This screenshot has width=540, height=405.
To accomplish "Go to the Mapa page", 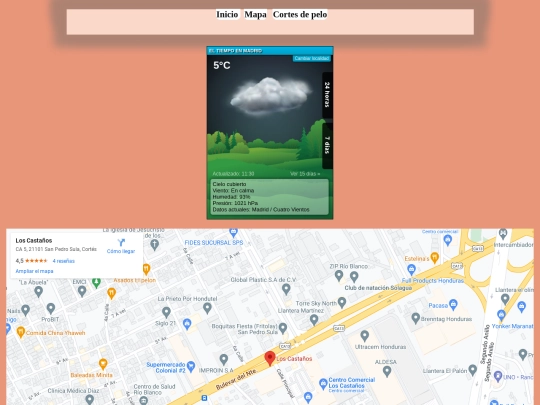I will 255,14.
